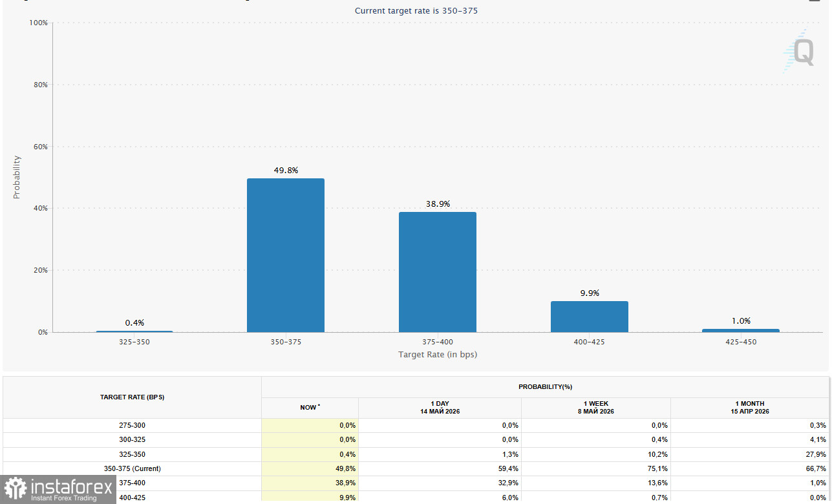
Task: Select the 350-375 (Current) table row
Action: point(416,468)
